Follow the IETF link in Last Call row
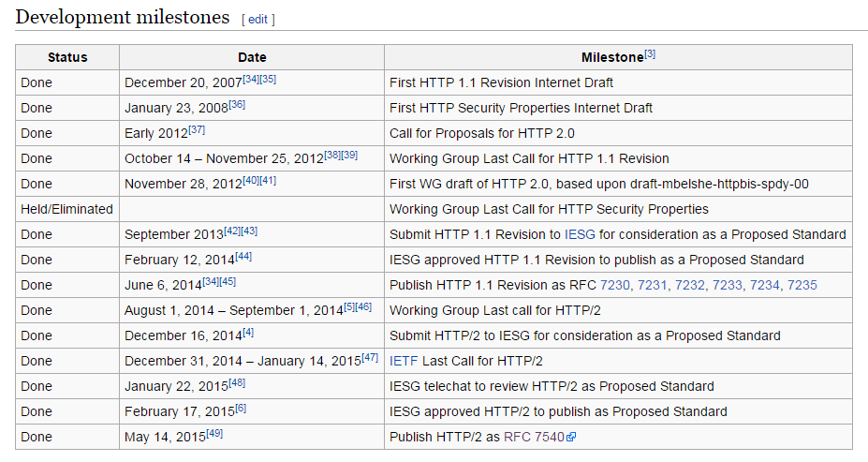The image size is (868, 462). click(x=404, y=361)
